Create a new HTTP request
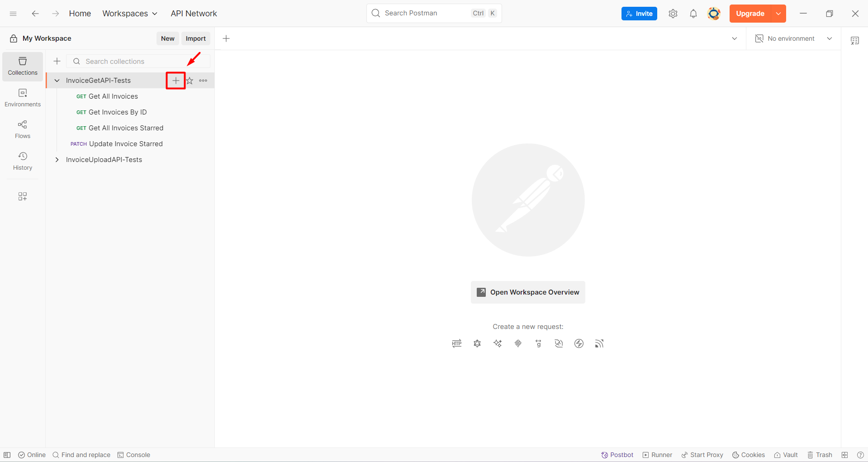 click(457, 343)
